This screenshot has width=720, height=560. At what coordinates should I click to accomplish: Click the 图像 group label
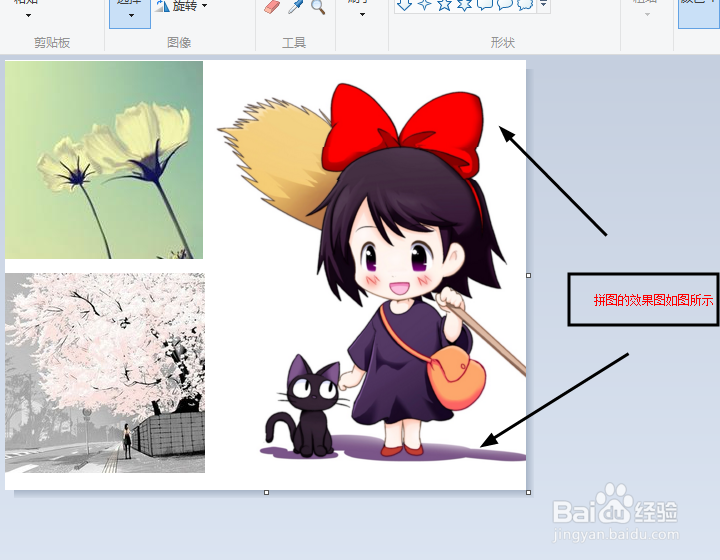pos(179,43)
